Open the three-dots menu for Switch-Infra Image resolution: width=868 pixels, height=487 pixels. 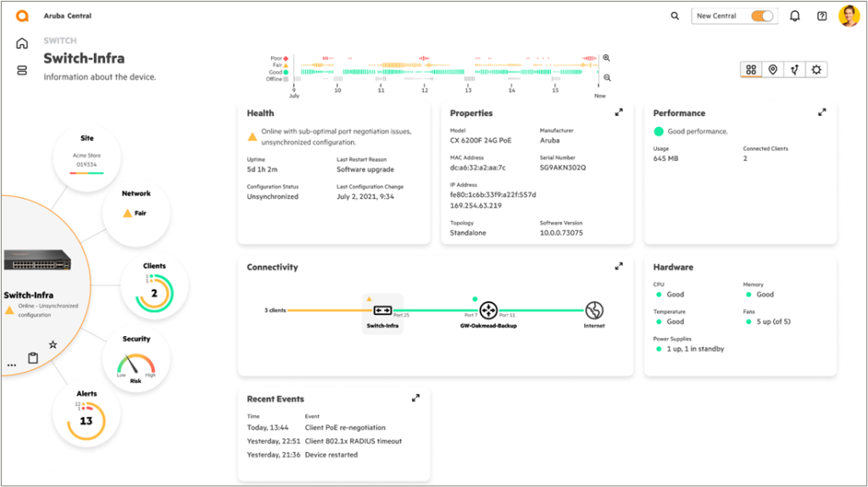[12, 365]
